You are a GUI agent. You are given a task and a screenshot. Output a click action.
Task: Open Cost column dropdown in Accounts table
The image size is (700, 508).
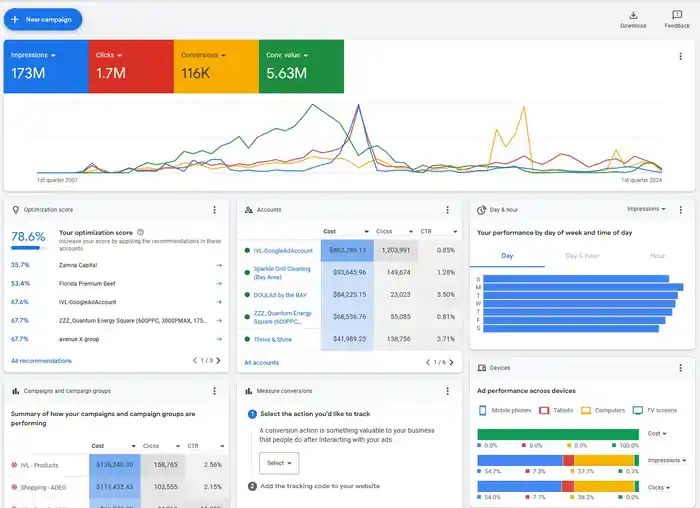pyautogui.click(x=346, y=231)
